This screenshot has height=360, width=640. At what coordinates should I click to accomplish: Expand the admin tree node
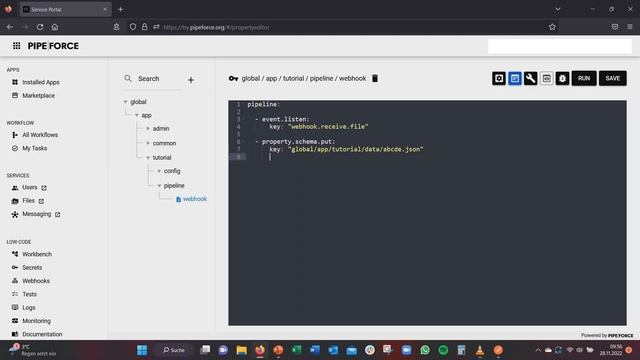tap(148, 129)
